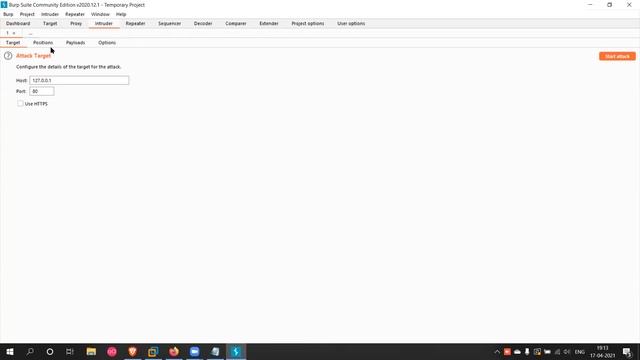Open network signal icon in tray
The image size is (640, 360).
coord(557,352)
